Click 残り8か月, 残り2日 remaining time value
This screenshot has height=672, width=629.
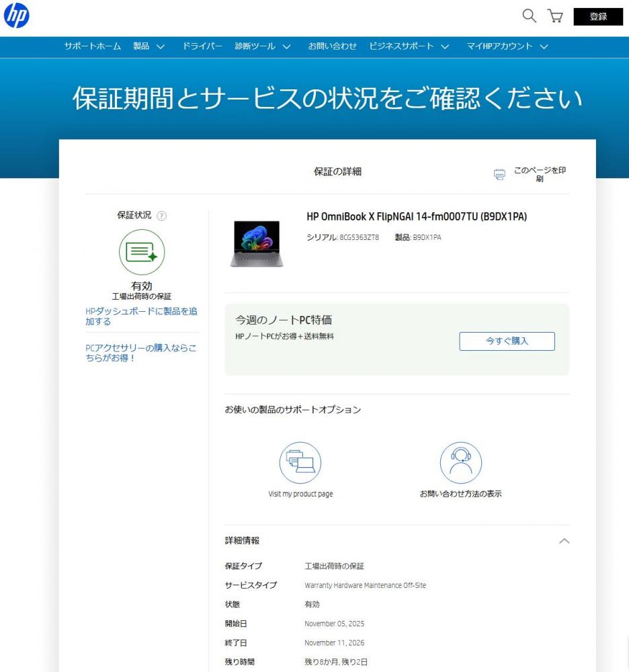(336, 662)
